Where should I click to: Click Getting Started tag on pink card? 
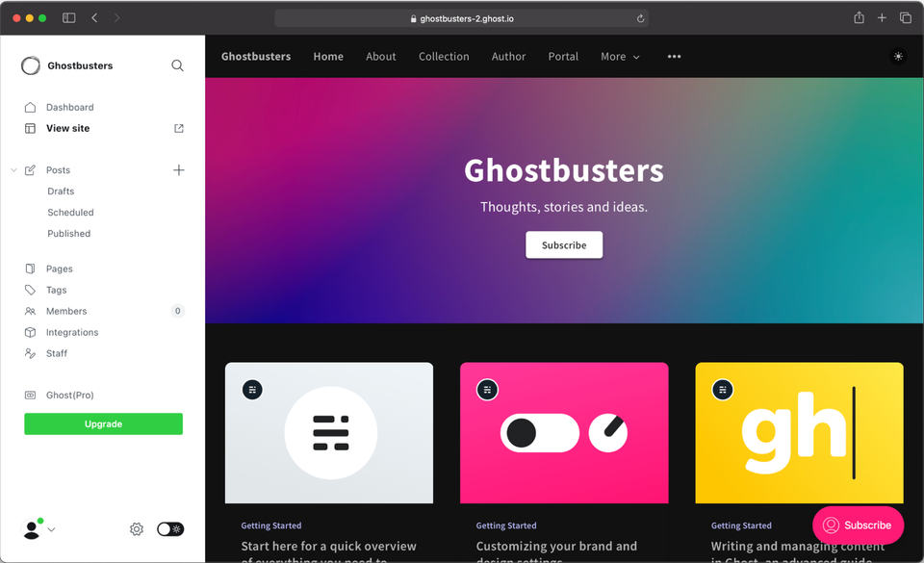(506, 525)
